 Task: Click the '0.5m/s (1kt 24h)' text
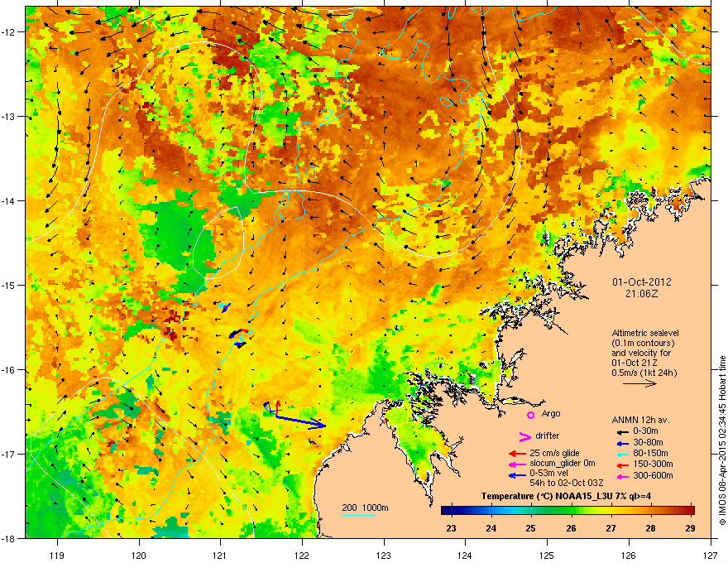pyautogui.click(x=644, y=373)
